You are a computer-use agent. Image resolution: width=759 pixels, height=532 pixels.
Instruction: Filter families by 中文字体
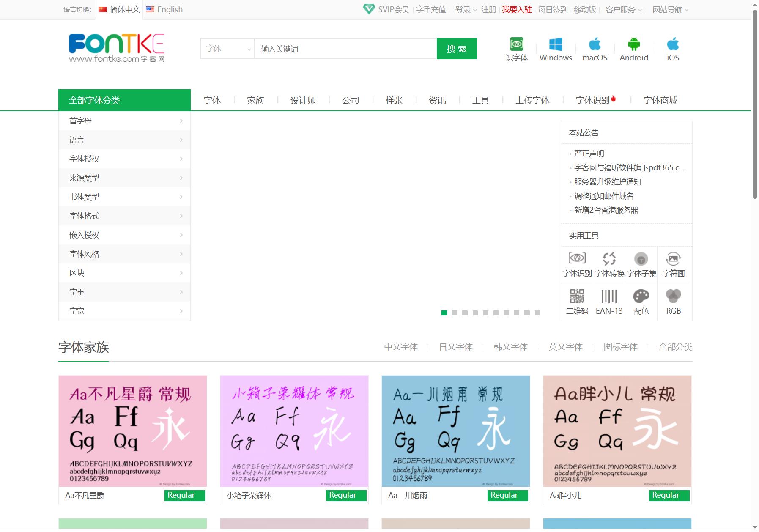click(401, 347)
